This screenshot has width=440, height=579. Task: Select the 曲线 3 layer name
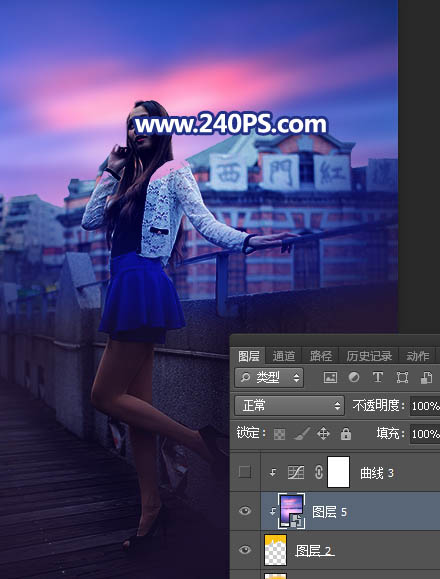click(377, 473)
